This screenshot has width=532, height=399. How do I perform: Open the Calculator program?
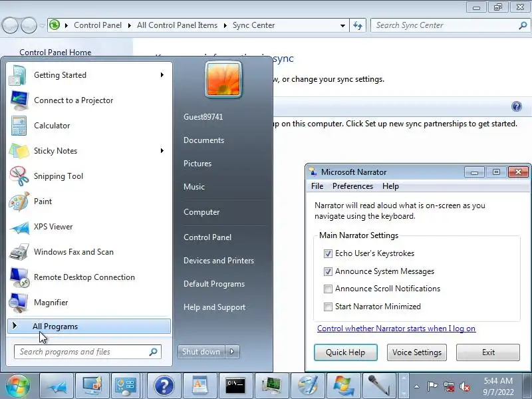[89, 126]
